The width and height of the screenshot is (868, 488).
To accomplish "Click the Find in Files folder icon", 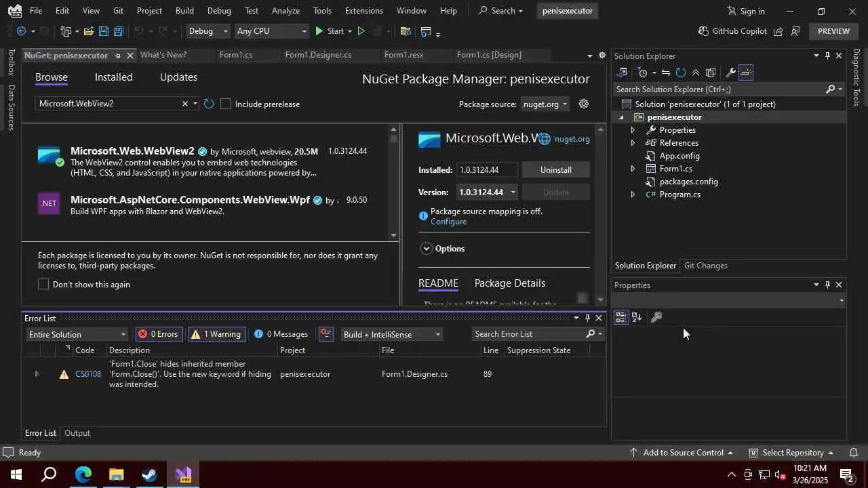I will coord(406,31).
